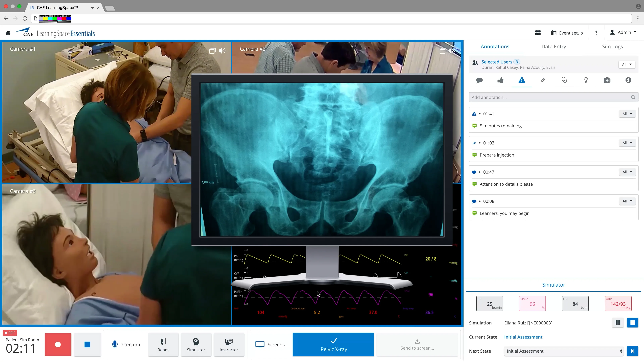Image resolution: width=644 pixels, height=362 pixels.
Task: Pop out Camera #2 window icon
Action: pos(443,51)
